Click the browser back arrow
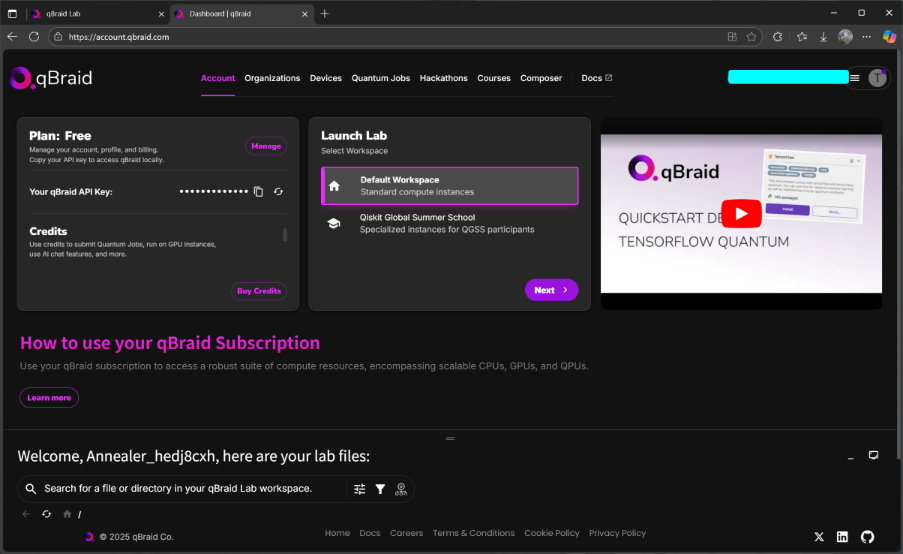Viewport: 903px width, 554px height. [12, 37]
